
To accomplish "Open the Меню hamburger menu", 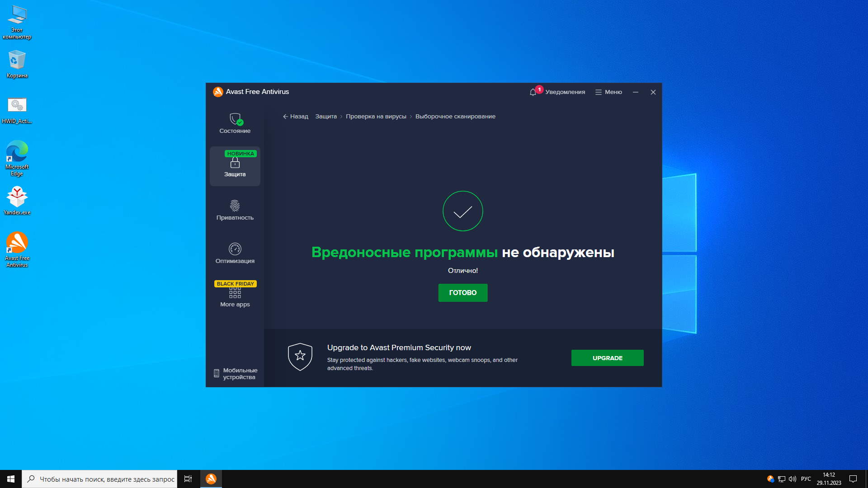I will tap(609, 92).
